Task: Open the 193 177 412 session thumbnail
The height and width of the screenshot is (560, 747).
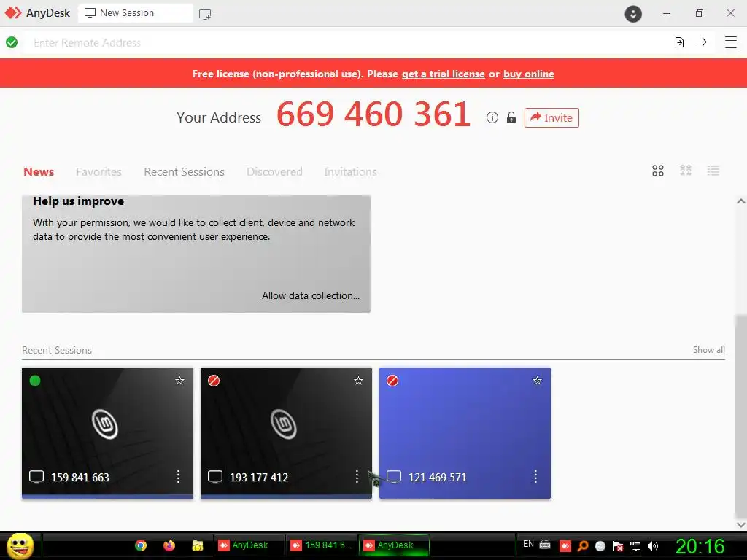Action: pyautogui.click(x=286, y=433)
